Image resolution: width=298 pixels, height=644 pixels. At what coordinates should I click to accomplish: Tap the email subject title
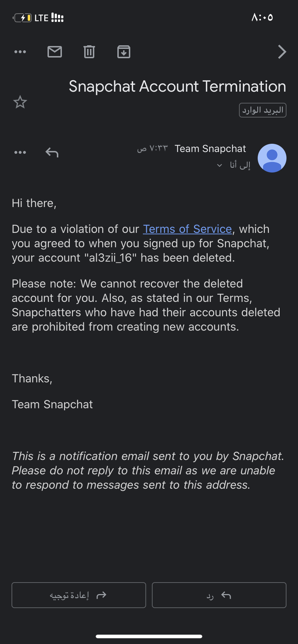177,87
